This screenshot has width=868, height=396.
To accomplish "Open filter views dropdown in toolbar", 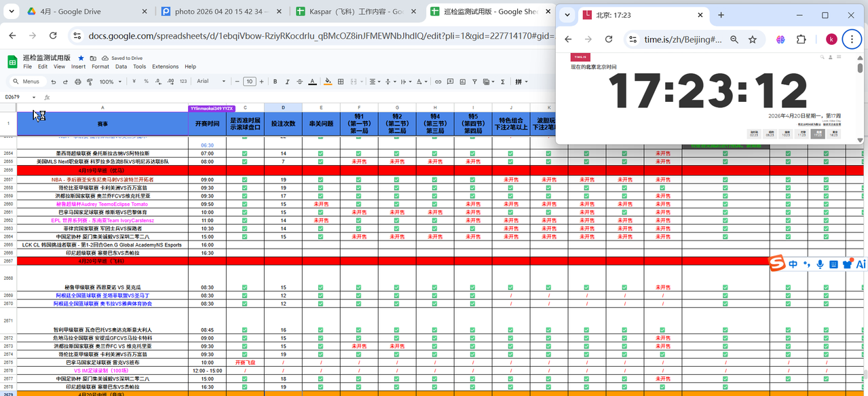I will tap(489, 82).
